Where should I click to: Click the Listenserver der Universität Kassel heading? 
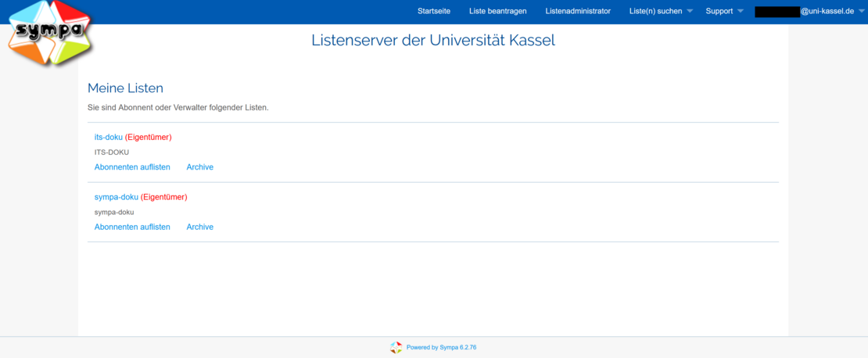(x=433, y=41)
